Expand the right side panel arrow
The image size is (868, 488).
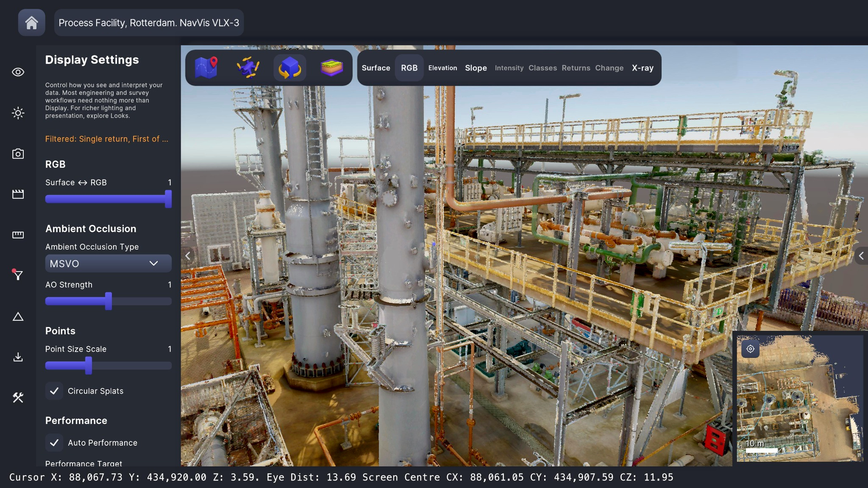click(861, 256)
